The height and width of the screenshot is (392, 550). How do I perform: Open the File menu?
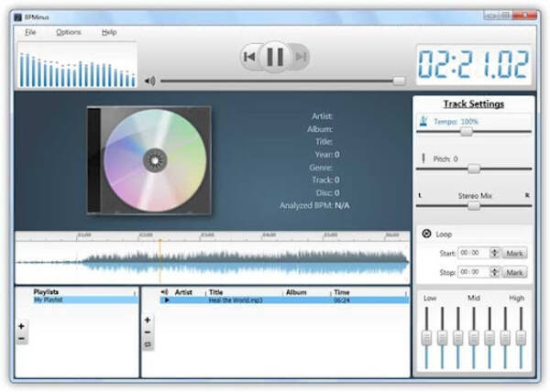pyautogui.click(x=30, y=32)
